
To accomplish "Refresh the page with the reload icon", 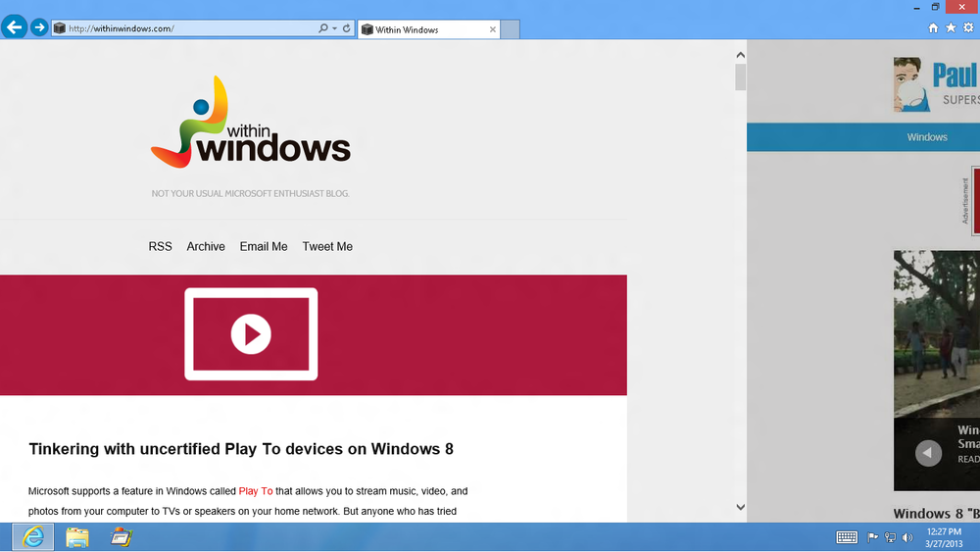I will click(347, 28).
